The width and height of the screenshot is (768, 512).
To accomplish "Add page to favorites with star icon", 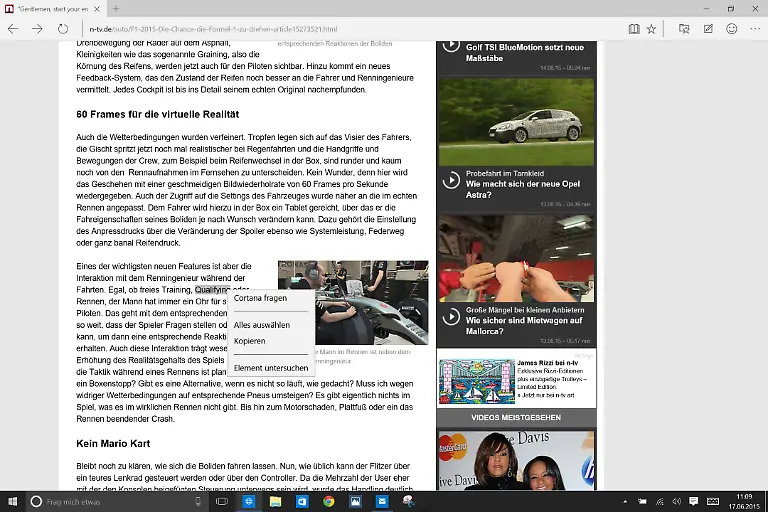I will 652,29.
